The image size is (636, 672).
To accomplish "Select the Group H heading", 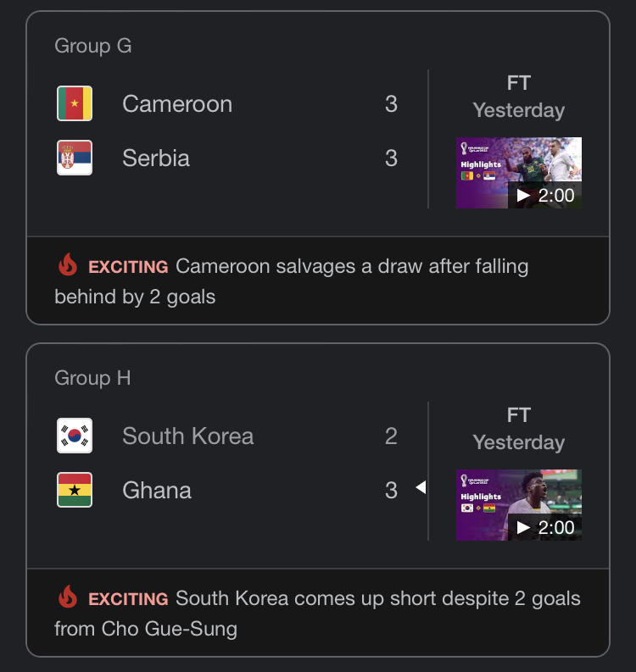I will point(92,378).
